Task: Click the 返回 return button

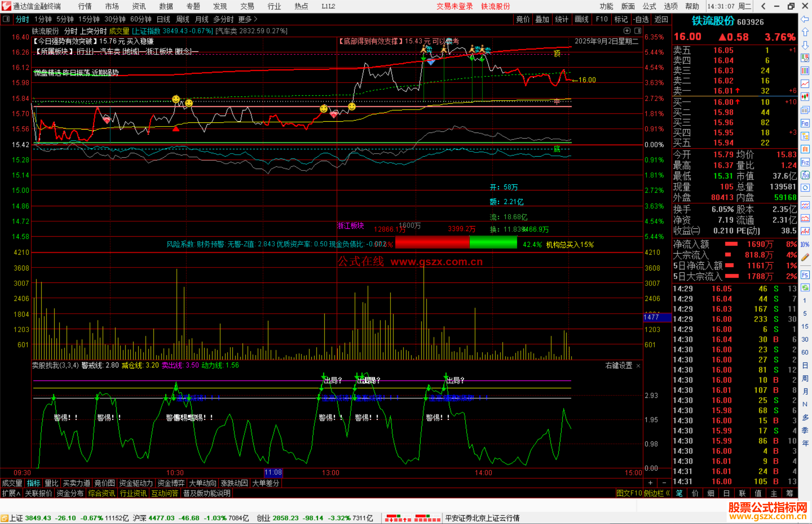Action: point(661,19)
